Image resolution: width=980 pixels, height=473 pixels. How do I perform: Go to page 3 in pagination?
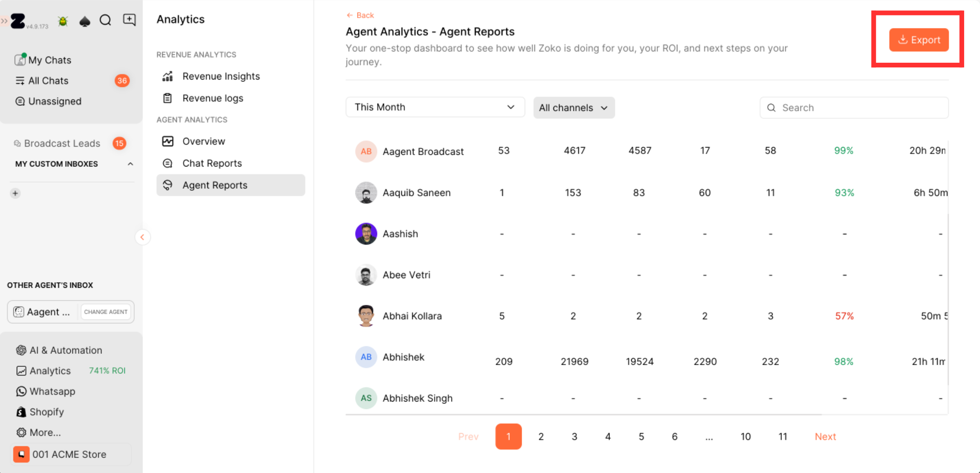coord(574,437)
